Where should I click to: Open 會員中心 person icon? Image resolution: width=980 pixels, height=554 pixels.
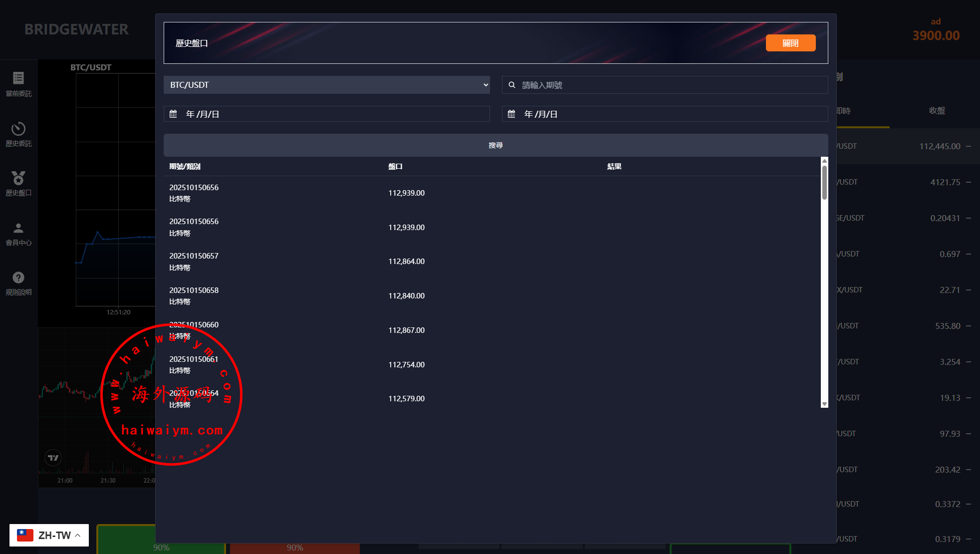(x=18, y=228)
